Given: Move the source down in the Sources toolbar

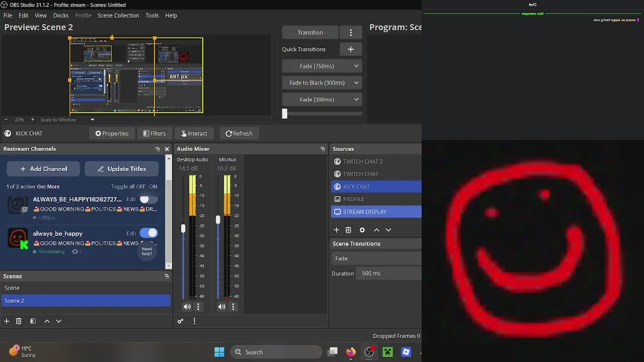Looking at the screenshot, I should pos(388,230).
